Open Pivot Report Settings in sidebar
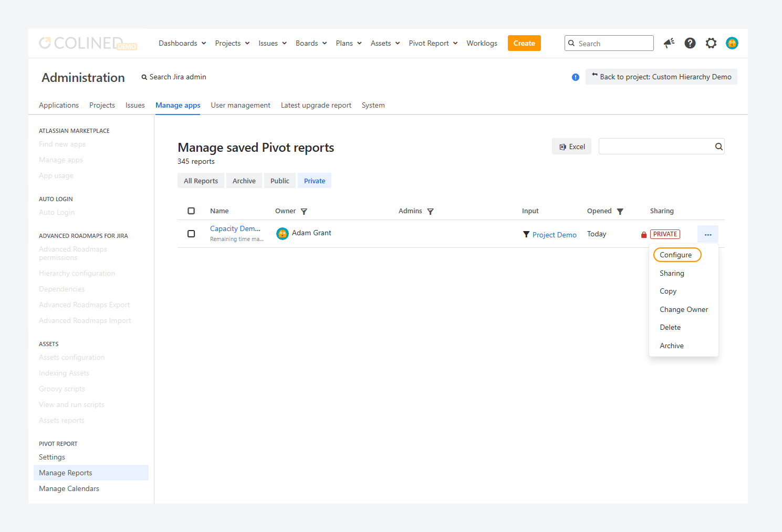This screenshot has width=782, height=532. pos(52,457)
